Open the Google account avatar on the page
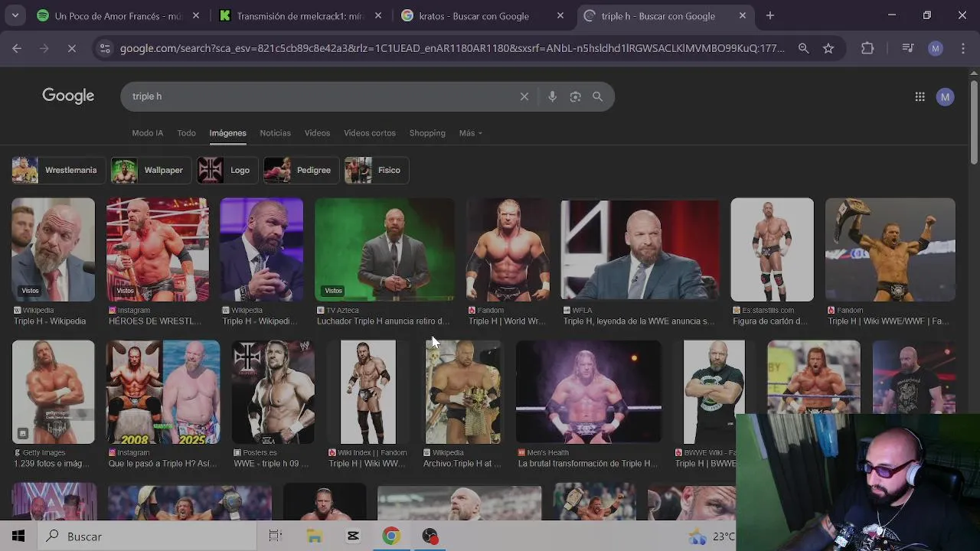 (x=946, y=96)
